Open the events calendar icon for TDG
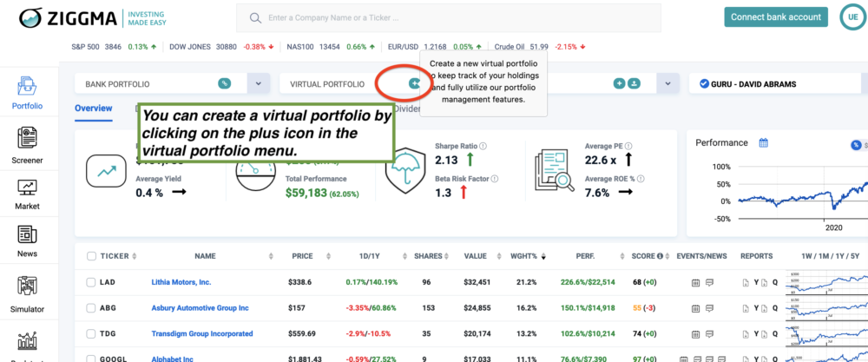The image size is (868, 362). [x=696, y=333]
